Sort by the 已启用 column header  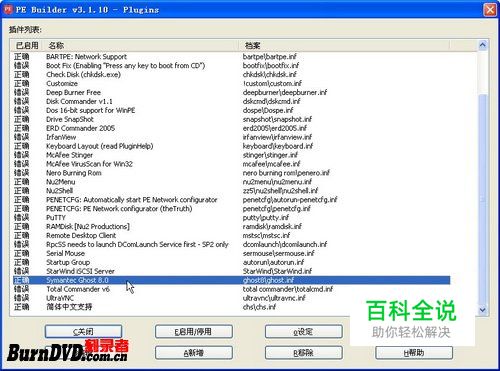click(27, 45)
